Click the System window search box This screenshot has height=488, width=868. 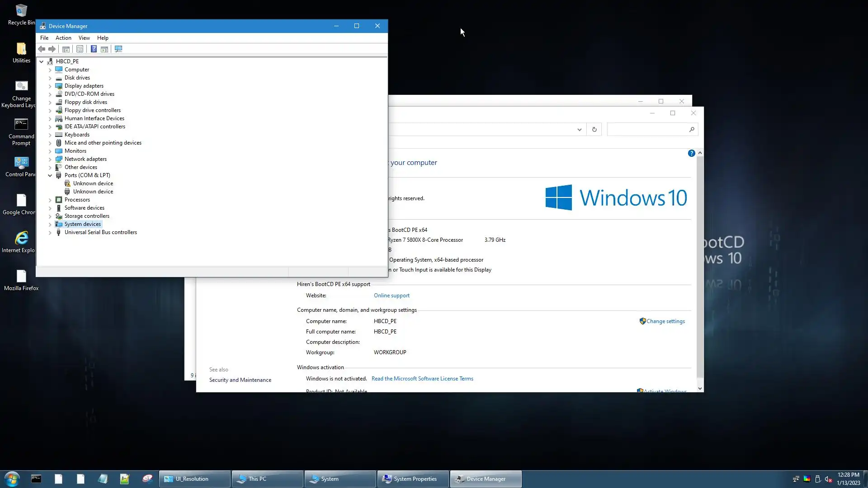coord(647,130)
